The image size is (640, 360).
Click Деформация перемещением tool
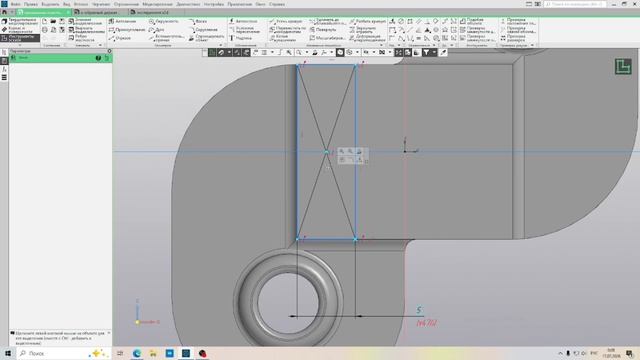point(367,38)
